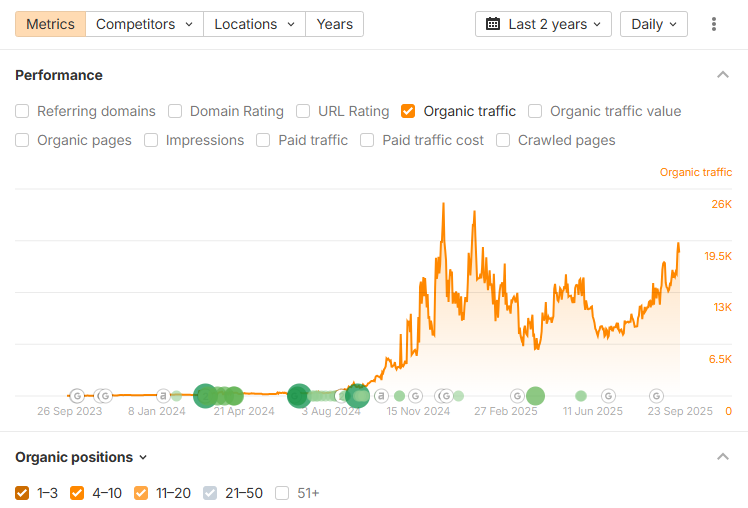The height and width of the screenshot is (508, 748).
Task: Switch to the Years tab
Action: pyautogui.click(x=334, y=24)
